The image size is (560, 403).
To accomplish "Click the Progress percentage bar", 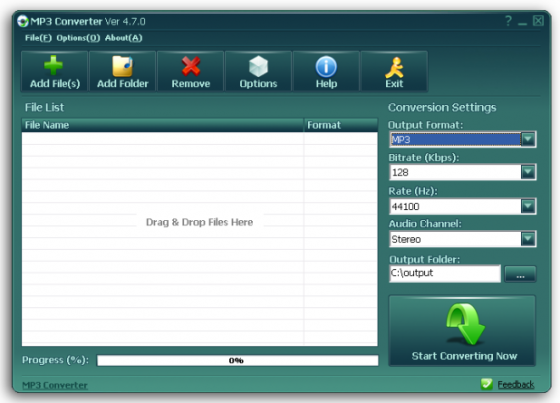I will (x=238, y=360).
